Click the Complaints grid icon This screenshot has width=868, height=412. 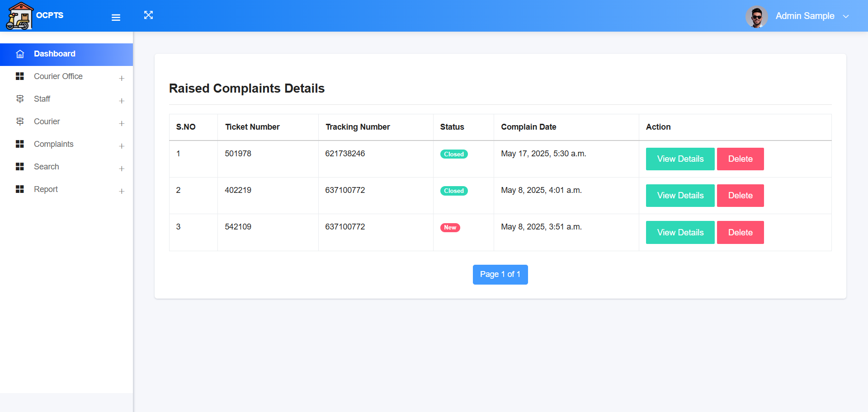pyautogui.click(x=20, y=144)
